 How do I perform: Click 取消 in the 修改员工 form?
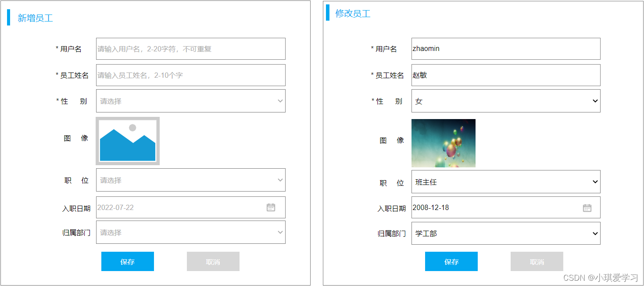tap(537, 261)
